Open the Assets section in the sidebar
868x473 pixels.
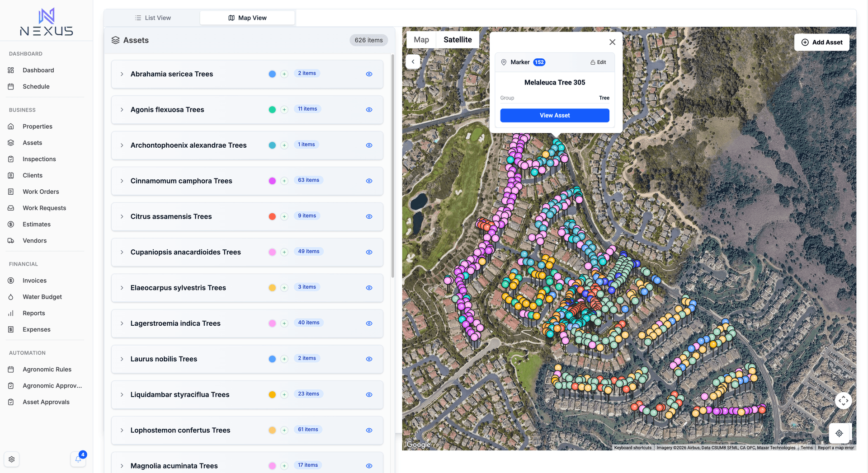tap(32, 142)
